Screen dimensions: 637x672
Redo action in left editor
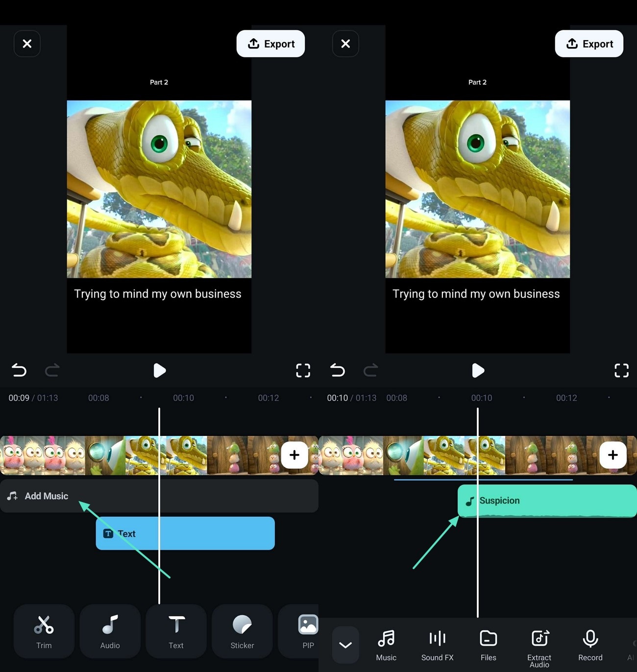(52, 370)
